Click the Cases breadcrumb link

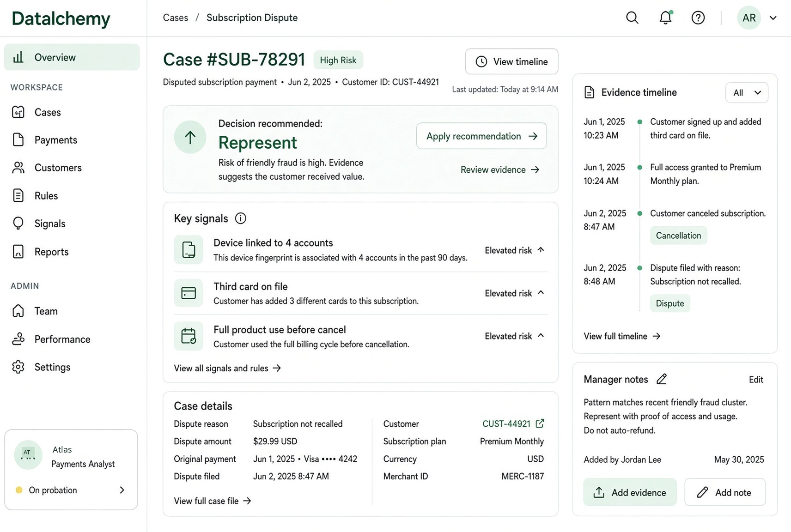(x=176, y=18)
